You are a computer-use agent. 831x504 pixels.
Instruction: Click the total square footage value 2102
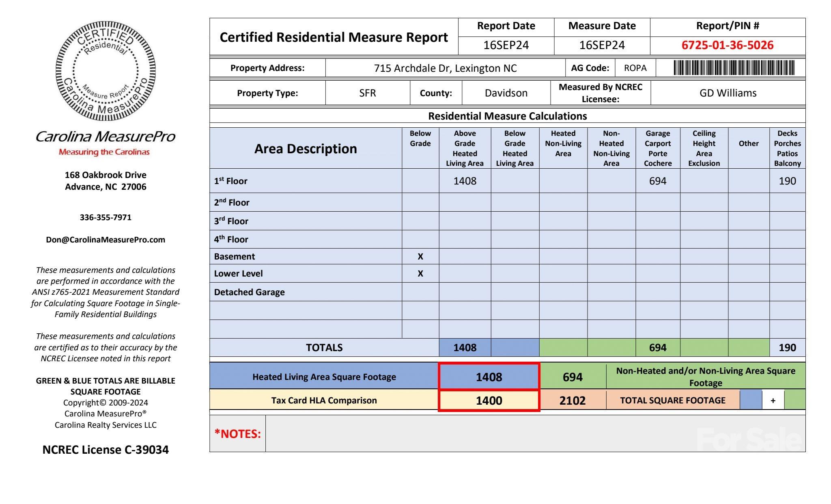(572, 401)
